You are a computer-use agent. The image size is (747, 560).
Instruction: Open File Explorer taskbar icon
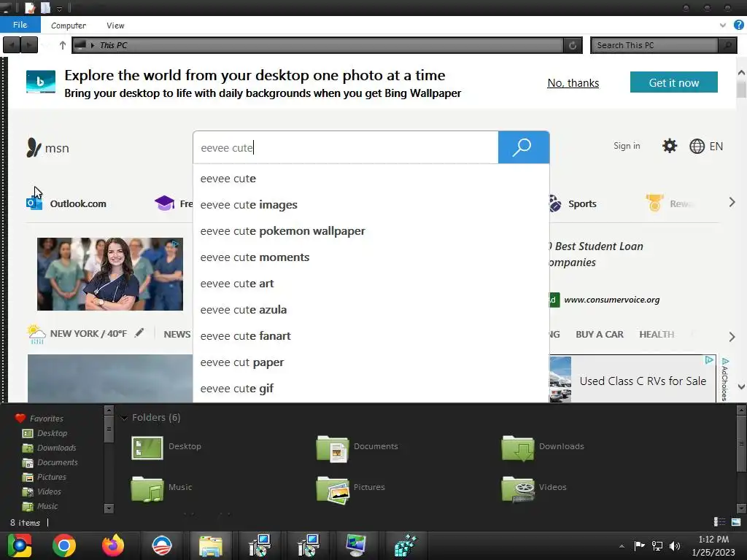pos(211,545)
